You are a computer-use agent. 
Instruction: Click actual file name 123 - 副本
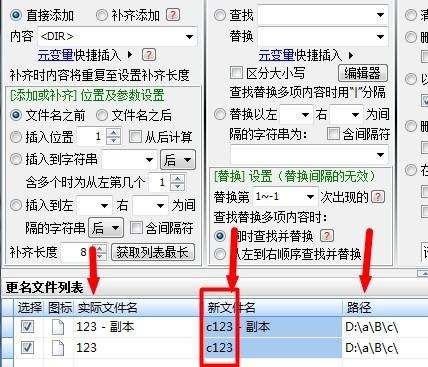coord(105,327)
